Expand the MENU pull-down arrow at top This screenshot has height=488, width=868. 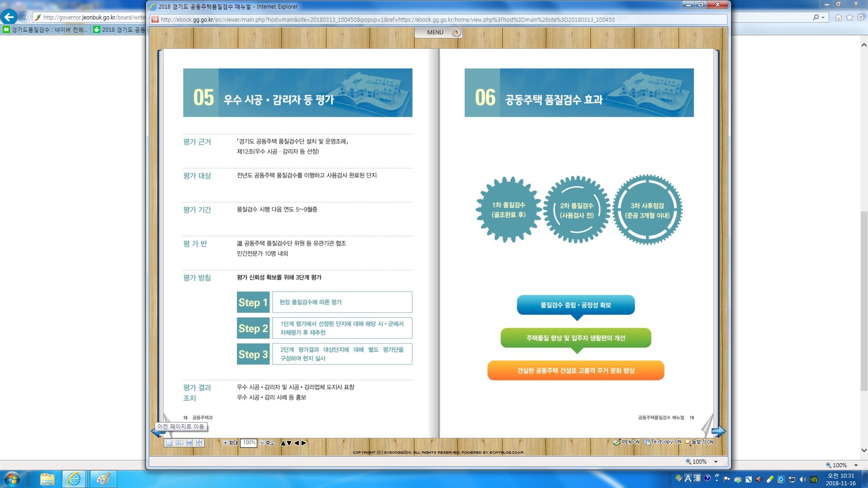[x=456, y=33]
